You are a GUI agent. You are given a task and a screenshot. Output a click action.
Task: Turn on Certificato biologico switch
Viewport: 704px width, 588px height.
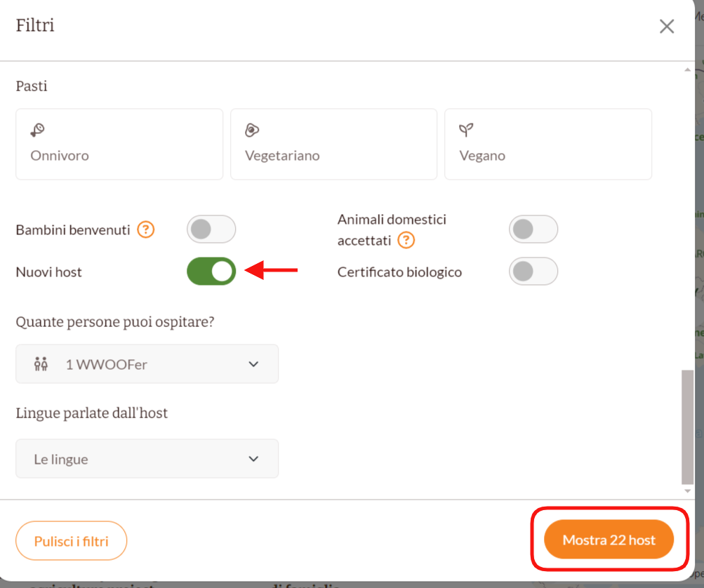533,272
